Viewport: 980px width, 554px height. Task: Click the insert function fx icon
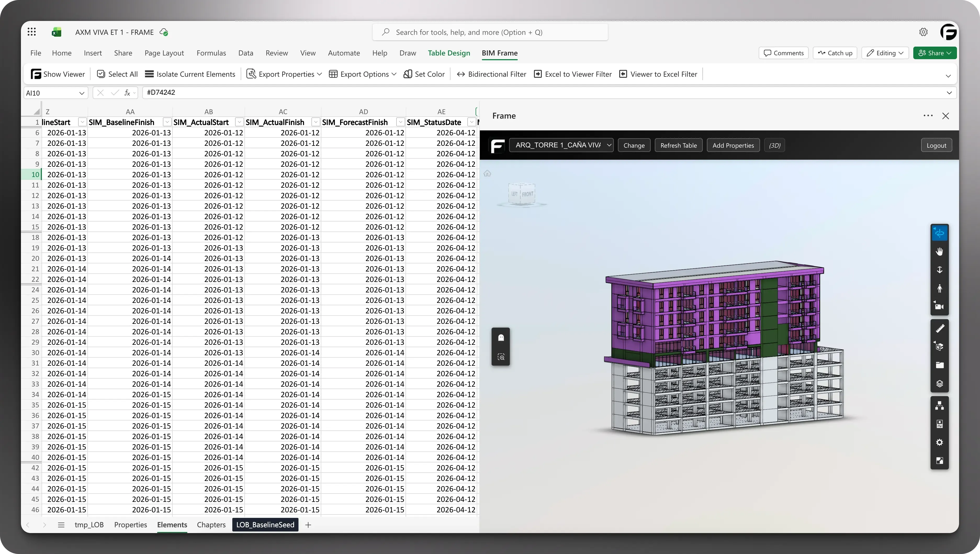[127, 92]
